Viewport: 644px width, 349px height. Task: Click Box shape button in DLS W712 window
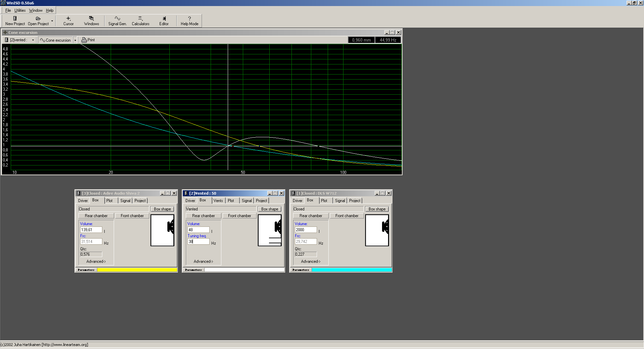pos(377,209)
